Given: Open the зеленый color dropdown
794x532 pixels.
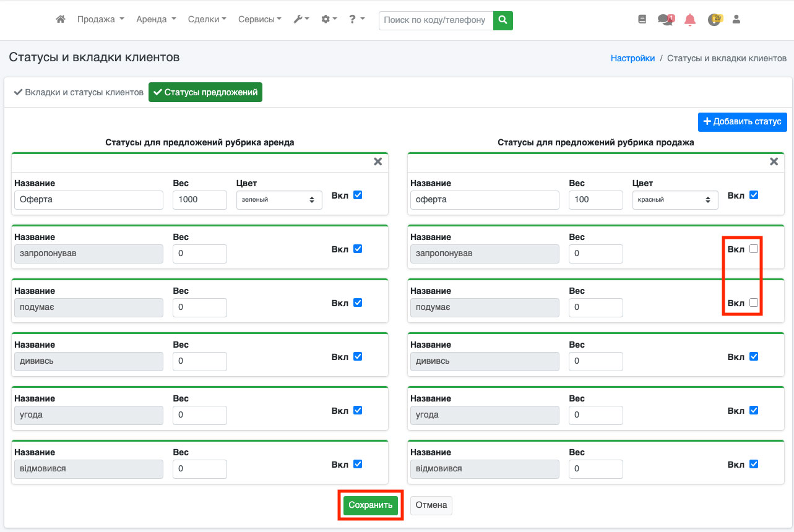Looking at the screenshot, I should click(x=279, y=200).
